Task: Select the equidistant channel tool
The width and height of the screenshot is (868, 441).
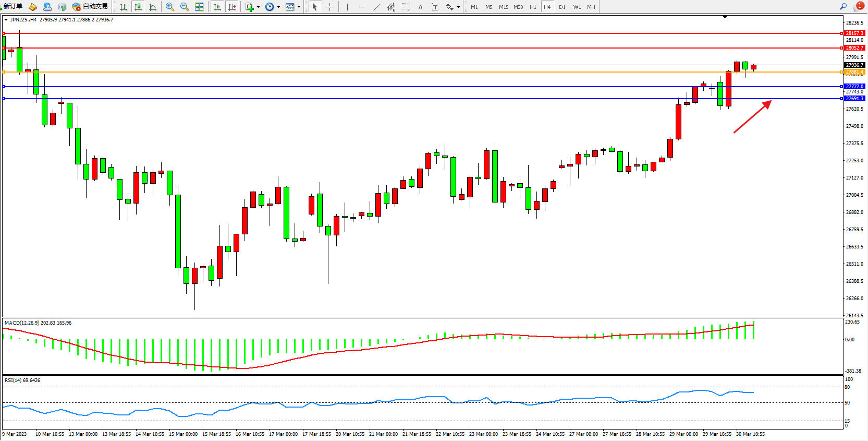Action: coord(391,7)
